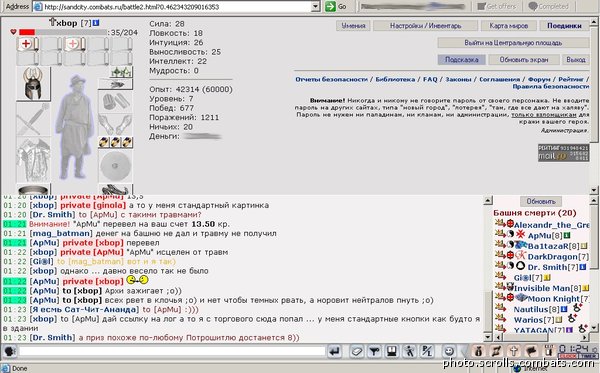This screenshot has height=373, width=600.
Task: Open the Поединки tab
Action: click(x=564, y=26)
